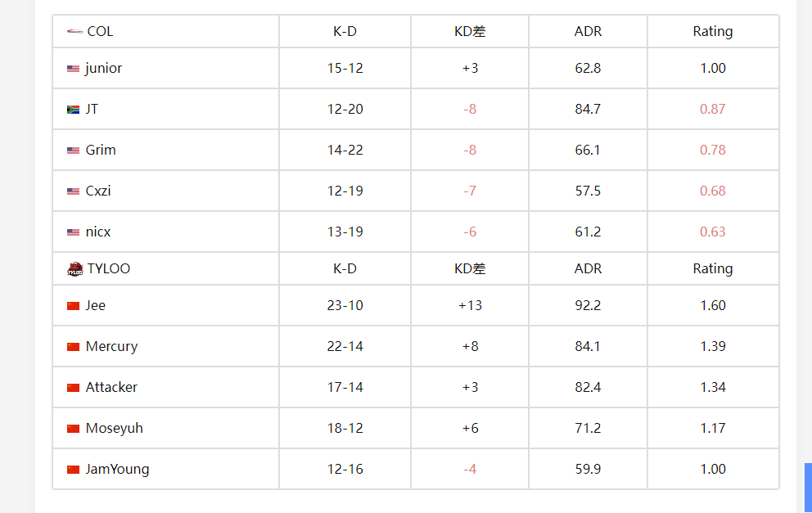Viewport: 812px width, 513px height.
Task: Click the US flag next to nicx
Action: click(73, 232)
